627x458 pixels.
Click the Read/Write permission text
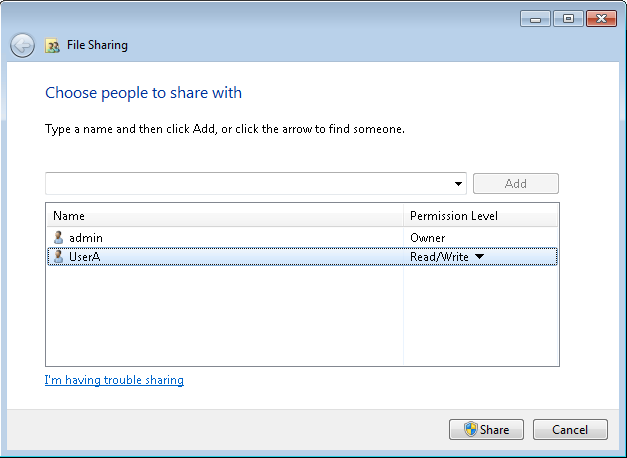(x=439, y=257)
